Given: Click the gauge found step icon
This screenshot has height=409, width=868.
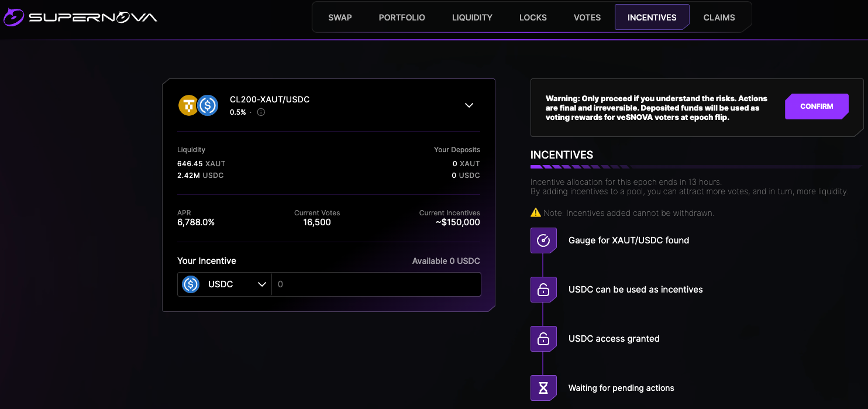Looking at the screenshot, I should 543,240.
